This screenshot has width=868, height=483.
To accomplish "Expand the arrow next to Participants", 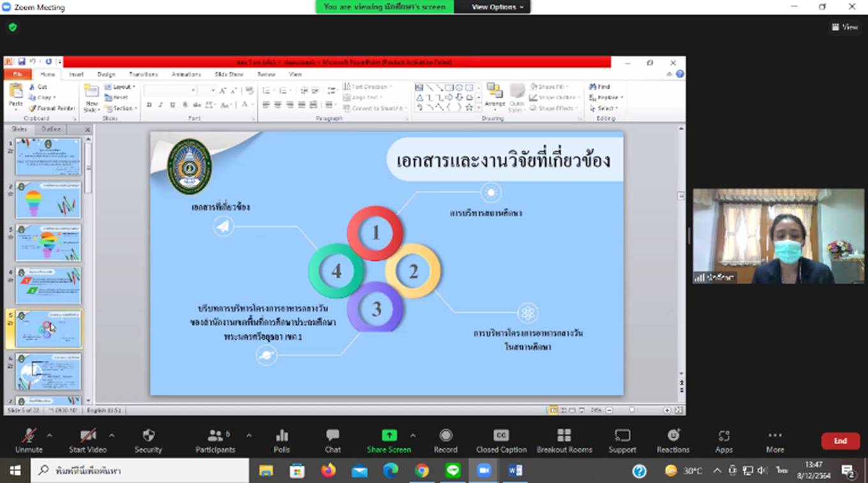I will pos(249,435).
